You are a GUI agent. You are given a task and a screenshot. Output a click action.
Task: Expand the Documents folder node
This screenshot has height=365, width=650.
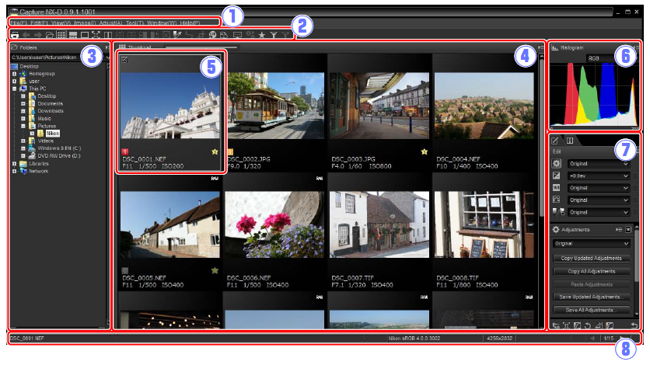click(x=23, y=104)
